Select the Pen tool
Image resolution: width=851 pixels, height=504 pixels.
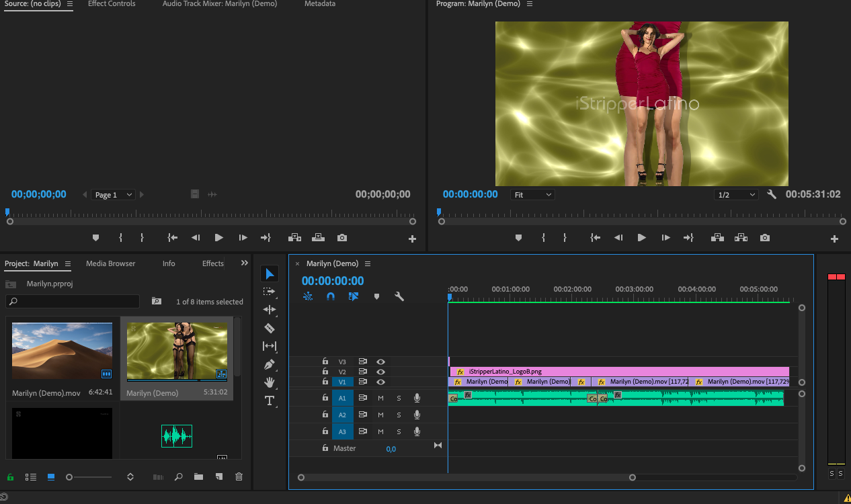(x=270, y=364)
